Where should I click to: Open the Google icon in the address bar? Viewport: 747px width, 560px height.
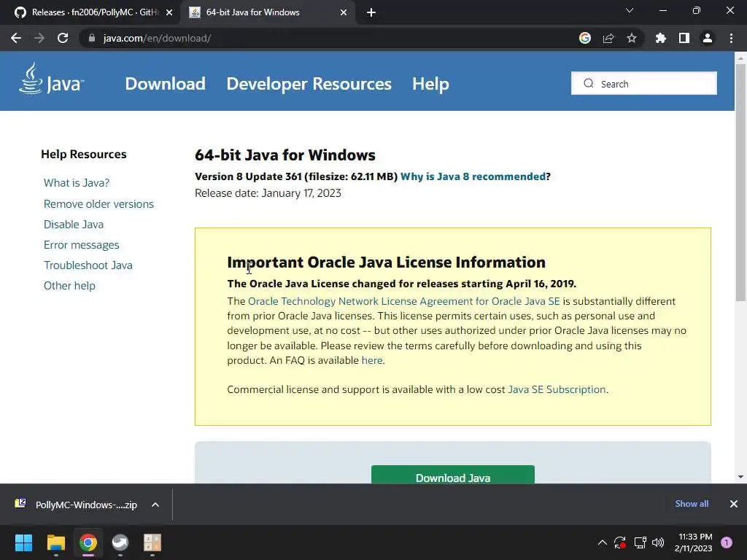585,38
